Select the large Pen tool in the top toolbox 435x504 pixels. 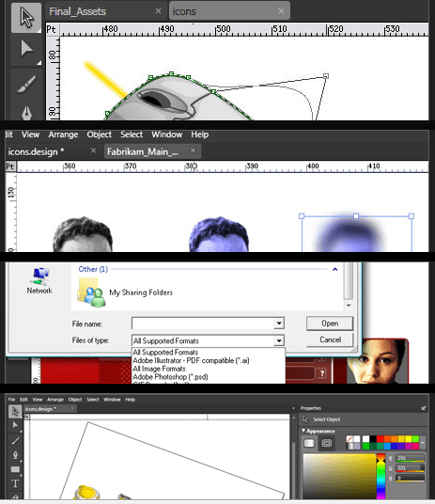(26, 113)
